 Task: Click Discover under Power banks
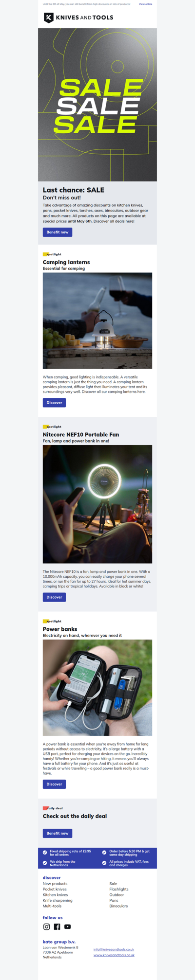click(54, 784)
